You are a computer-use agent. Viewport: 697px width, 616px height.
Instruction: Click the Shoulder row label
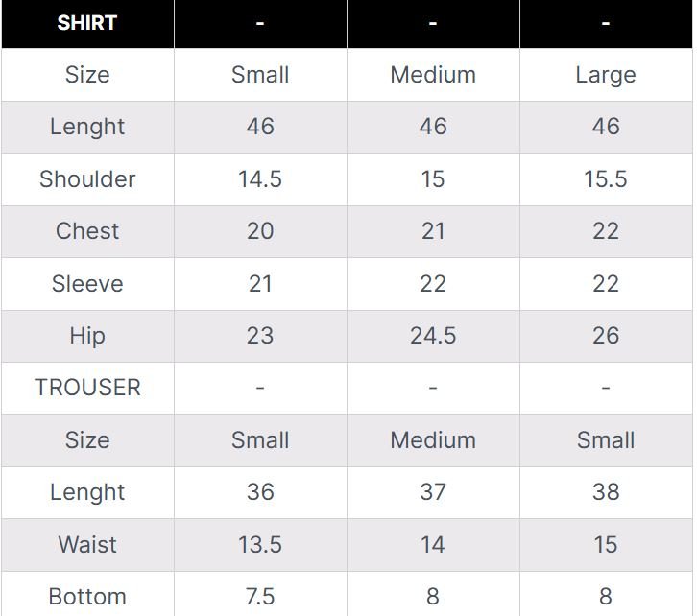(87, 179)
